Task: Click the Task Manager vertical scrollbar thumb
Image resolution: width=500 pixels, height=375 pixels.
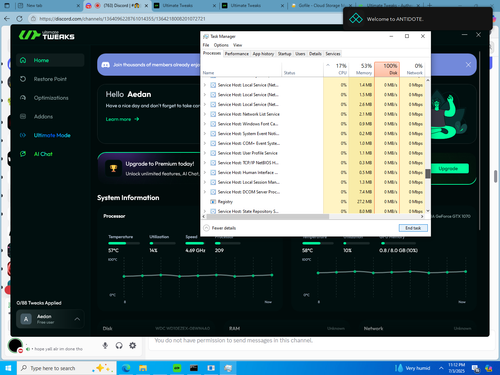Action: click(428, 173)
